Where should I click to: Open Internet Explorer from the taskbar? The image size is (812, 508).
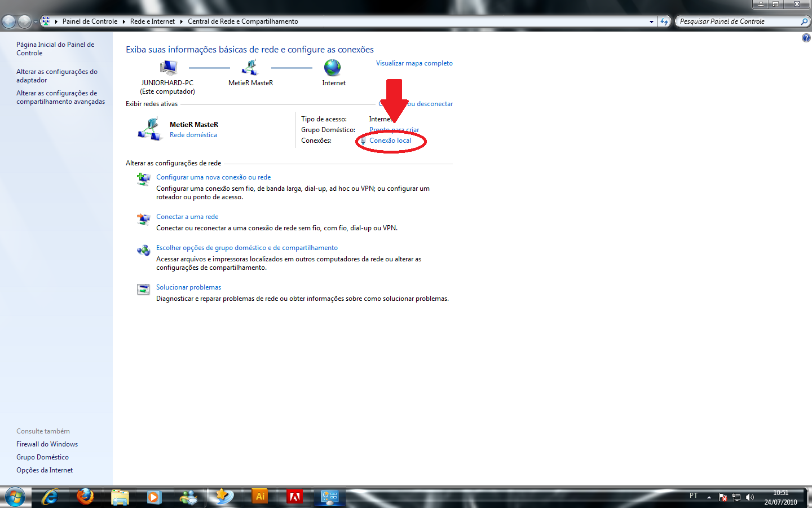[x=50, y=497]
